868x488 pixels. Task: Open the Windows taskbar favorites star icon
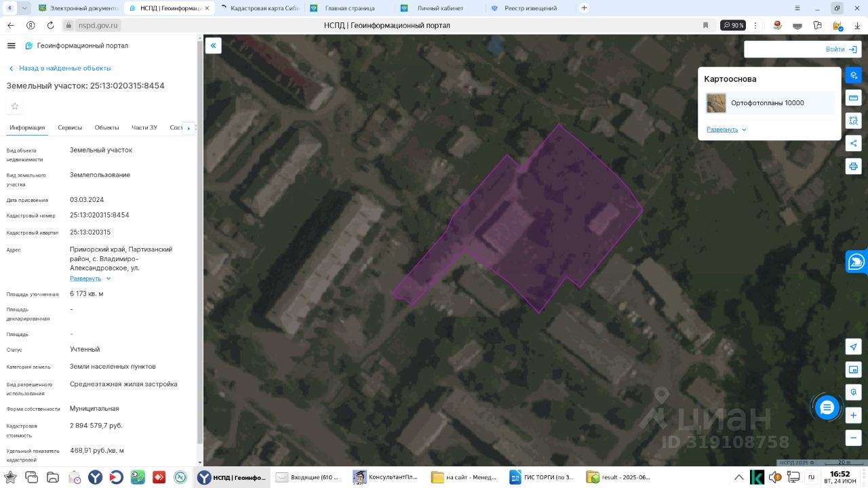(x=10, y=477)
